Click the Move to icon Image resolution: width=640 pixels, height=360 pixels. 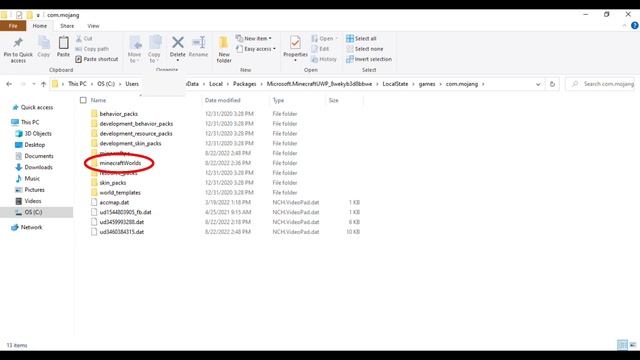135,43
